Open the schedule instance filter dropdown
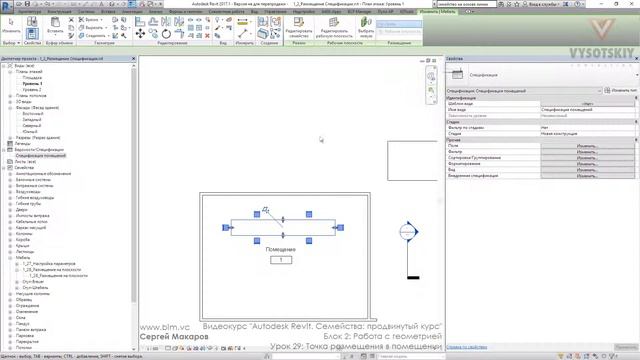The height and width of the screenshot is (360, 640). (x=600, y=91)
